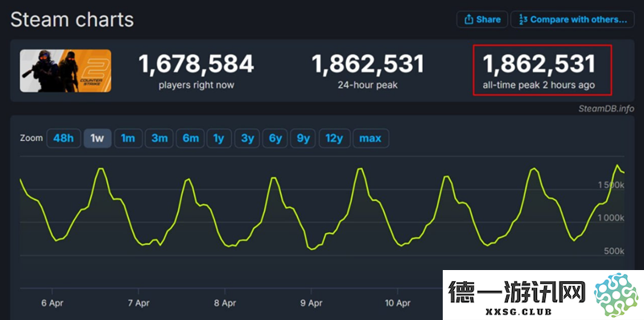Choose the 3m zoom range
644x320 pixels.
[159, 138]
